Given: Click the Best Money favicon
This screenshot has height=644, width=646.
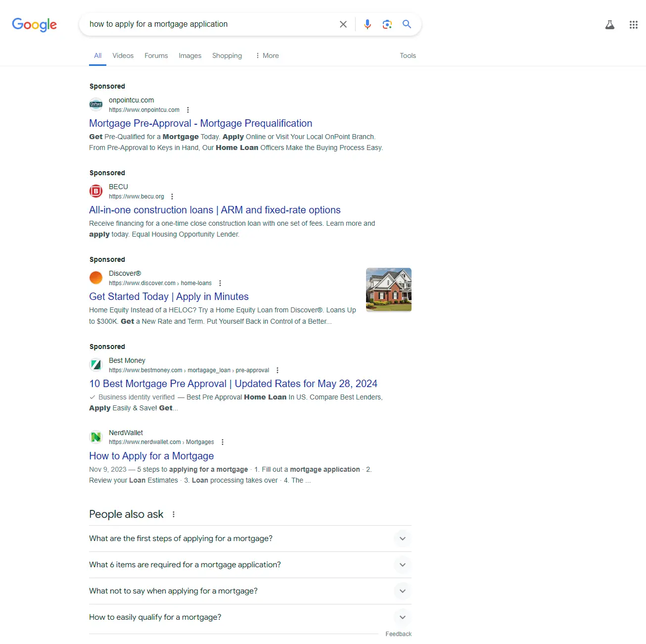Looking at the screenshot, I should pos(96,365).
